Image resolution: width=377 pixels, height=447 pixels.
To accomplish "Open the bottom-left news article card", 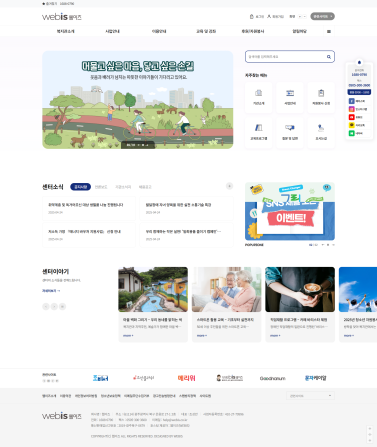I will pos(89,235).
